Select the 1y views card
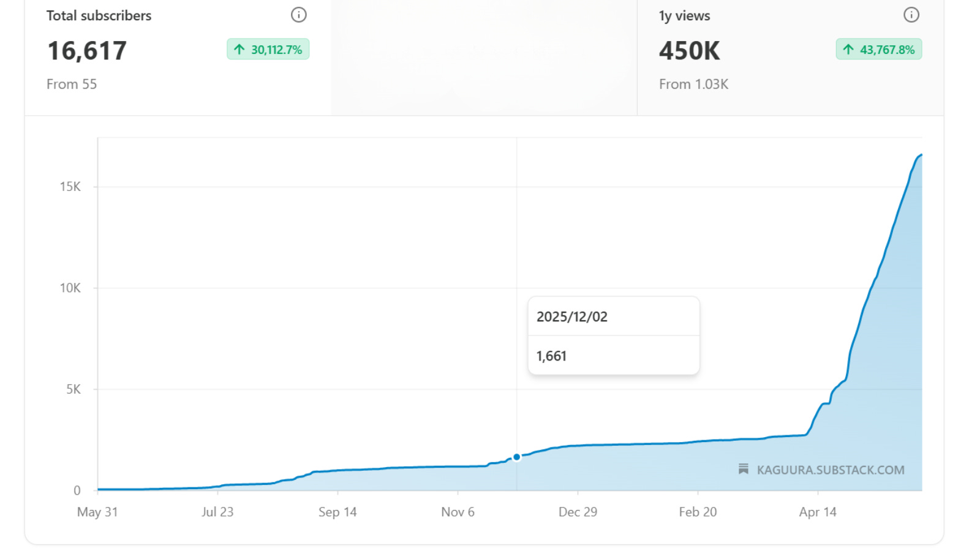980x551 pixels. pyautogui.click(x=790, y=58)
